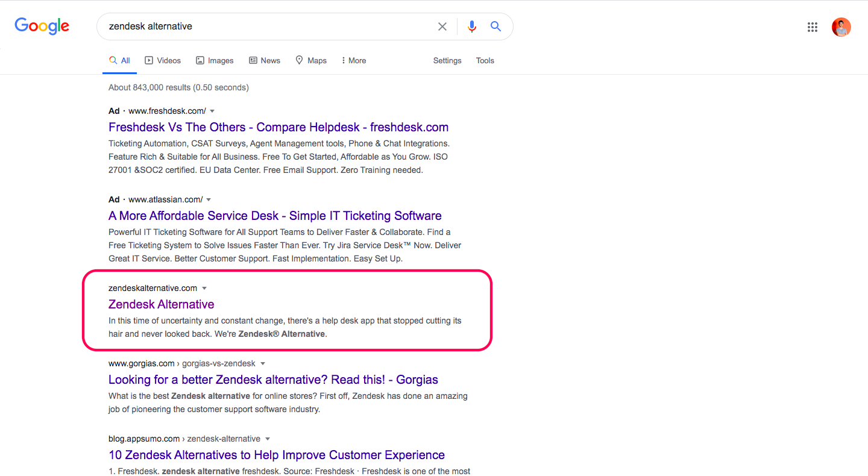Screen dimensions: 868x476
Task: Expand the freshdesk.com ad dropdown arrow
Action: click(212, 111)
